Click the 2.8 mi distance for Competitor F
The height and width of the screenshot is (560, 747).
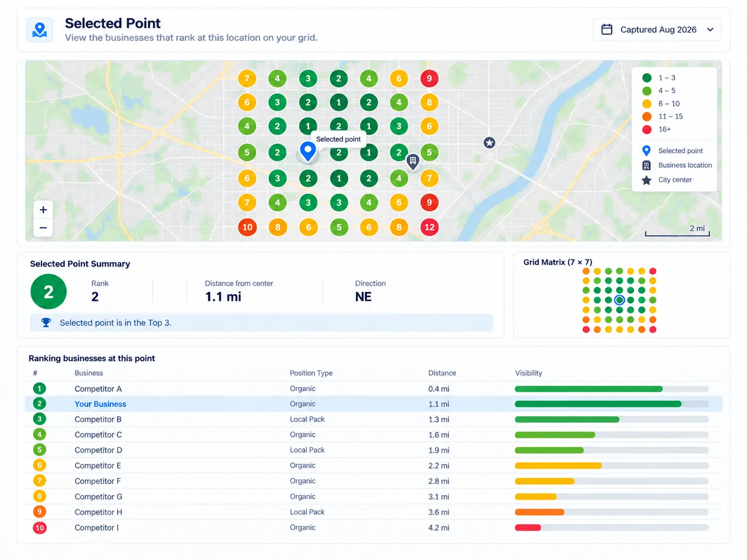pyautogui.click(x=439, y=481)
